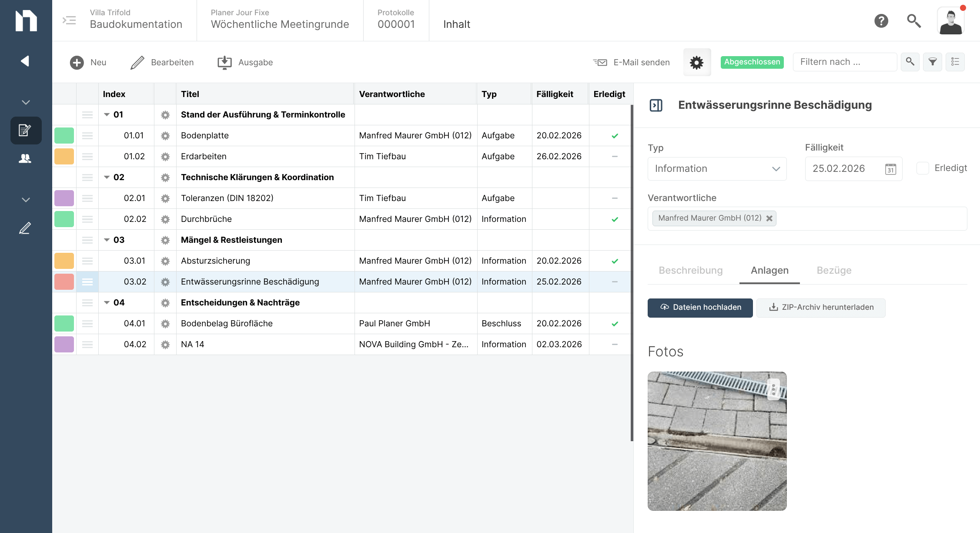Toggle the Erledigt checkbox
Image resolution: width=980 pixels, height=533 pixels.
(x=923, y=168)
